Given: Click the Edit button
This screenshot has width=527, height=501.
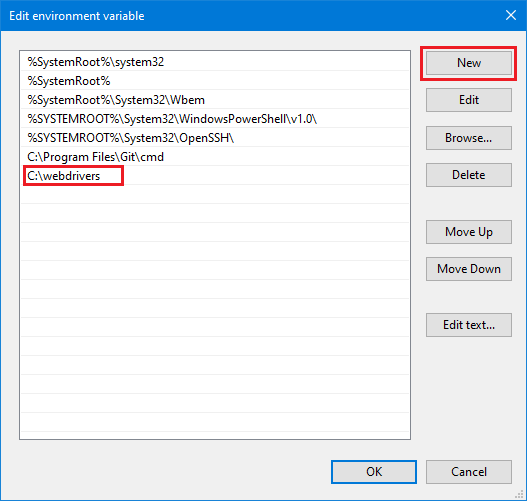Looking at the screenshot, I should click(x=469, y=100).
